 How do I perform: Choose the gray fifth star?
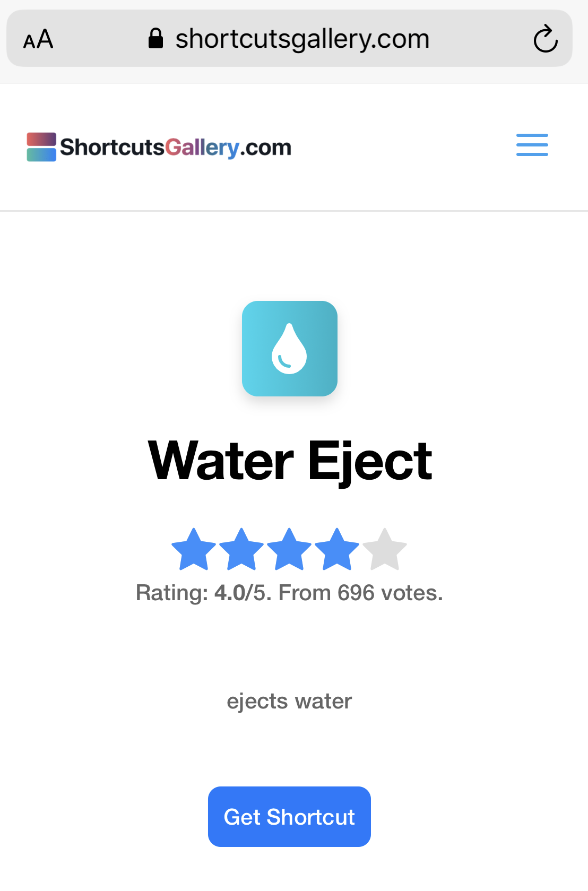point(385,549)
